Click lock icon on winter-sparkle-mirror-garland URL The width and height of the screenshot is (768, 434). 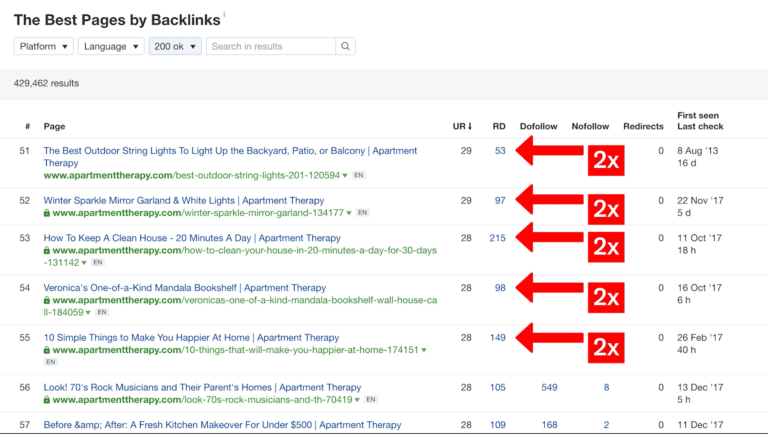tap(47, 213)
